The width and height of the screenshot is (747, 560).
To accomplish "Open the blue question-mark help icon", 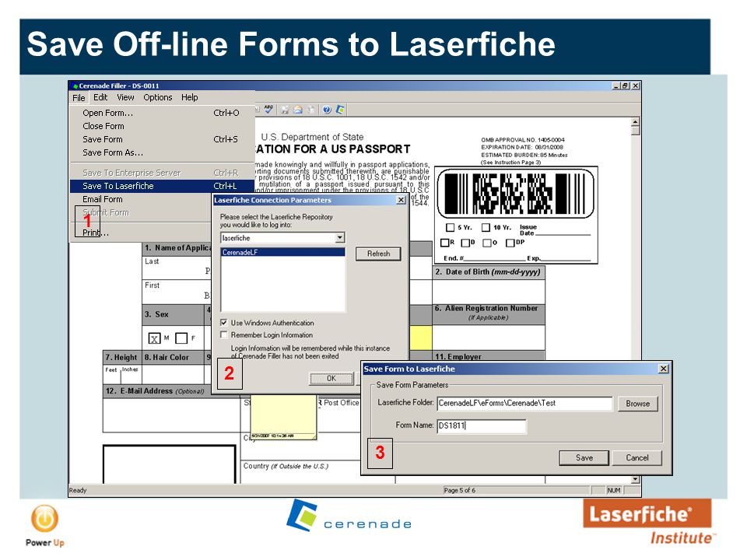I will coord(327,110).
